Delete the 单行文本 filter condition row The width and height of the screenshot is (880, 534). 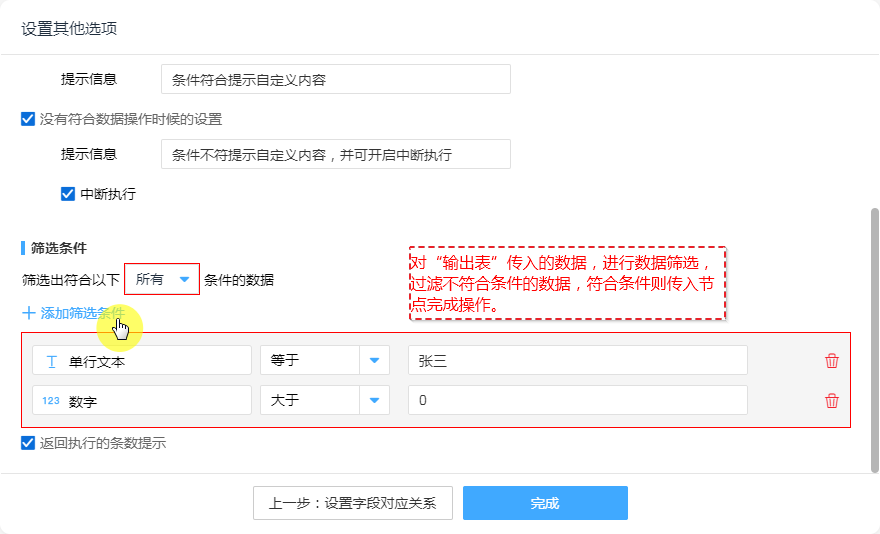pyautogui.click(x=831, y=361)
